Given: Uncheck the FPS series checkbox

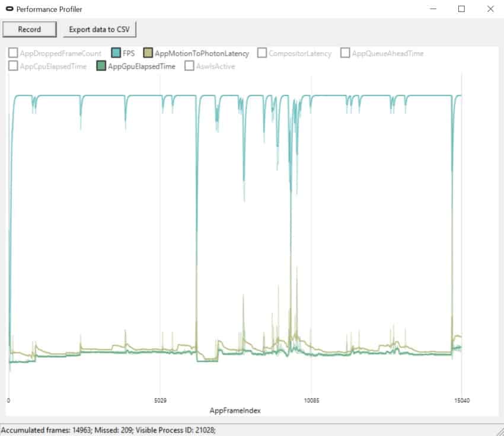Looking at the screenshot, I should point(116,53).
